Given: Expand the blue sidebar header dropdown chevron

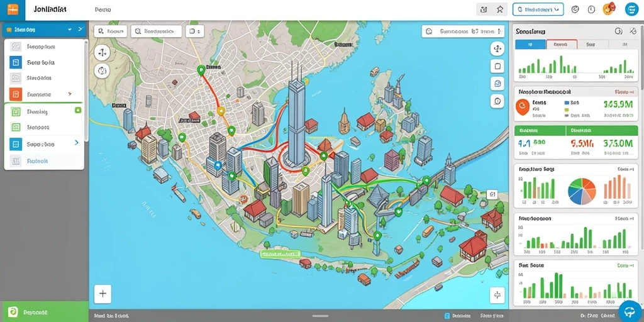Looking at the screenshot, I should 70,30.
